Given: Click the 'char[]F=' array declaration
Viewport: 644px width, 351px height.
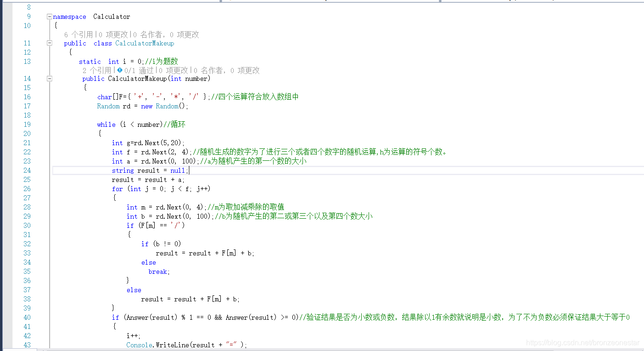Looking at the screenshot, I should click(112, 97).
